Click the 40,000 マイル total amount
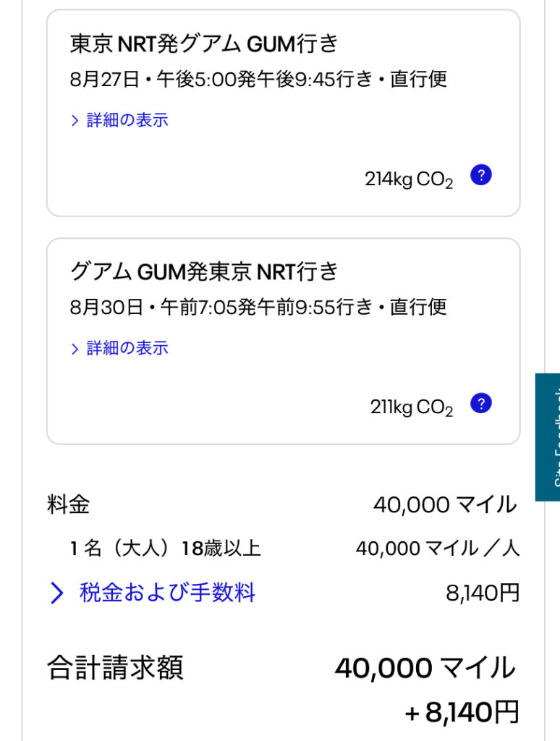Viewport: 560px width, 741px height. click(x=425, y=668)
